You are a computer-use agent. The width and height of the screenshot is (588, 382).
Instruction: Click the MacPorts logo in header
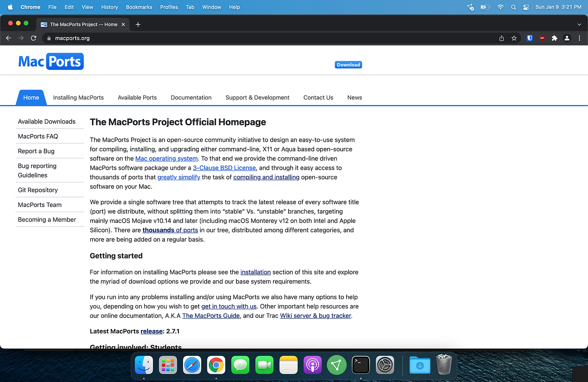[51, 61]
